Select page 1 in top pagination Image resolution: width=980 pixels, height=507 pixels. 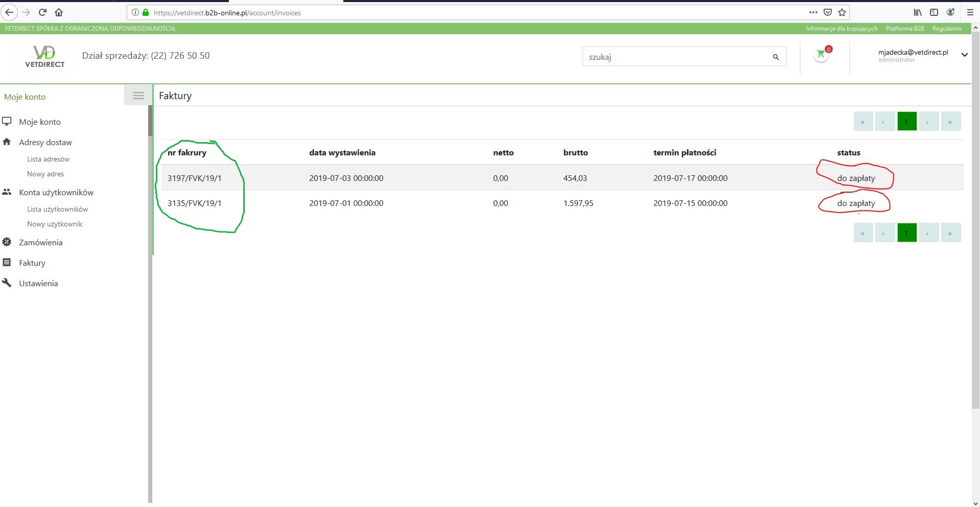point(906,122)
